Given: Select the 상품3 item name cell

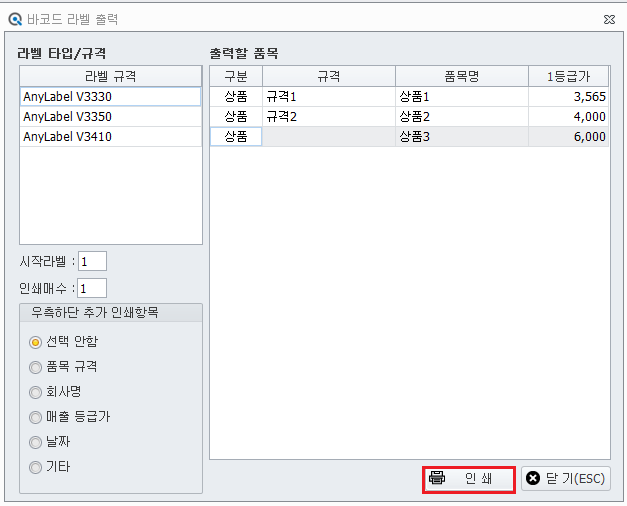Looking at the screenshot, I should pyautogui.click(x=462, y=136).
